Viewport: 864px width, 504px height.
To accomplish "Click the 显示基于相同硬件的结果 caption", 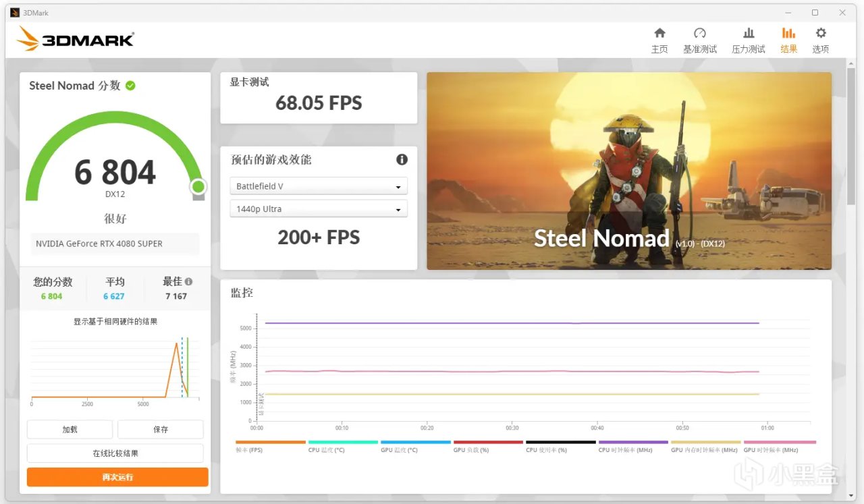I will coord(115,322).
